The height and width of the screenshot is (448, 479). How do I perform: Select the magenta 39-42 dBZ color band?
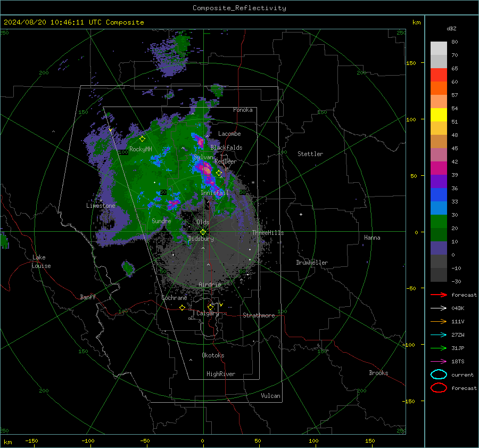(439, 168)
